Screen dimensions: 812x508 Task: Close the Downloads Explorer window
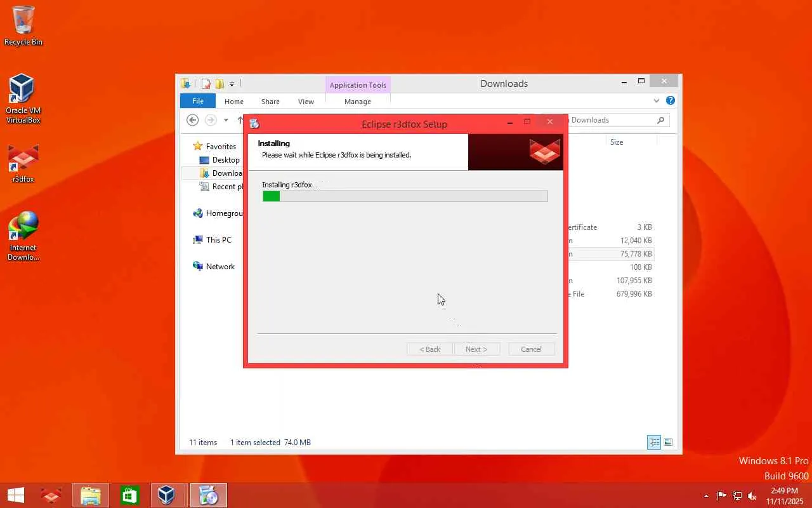tap(664, 81)
